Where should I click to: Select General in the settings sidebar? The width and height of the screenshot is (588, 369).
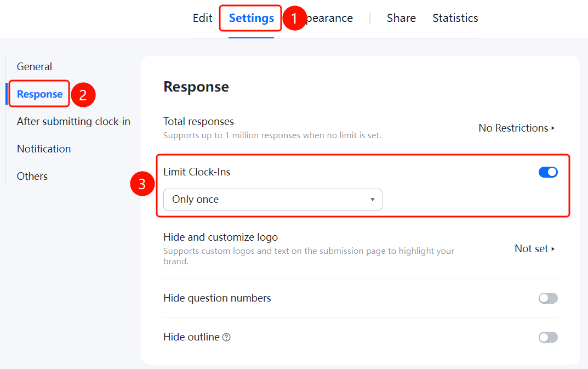[x=35, y=66]
